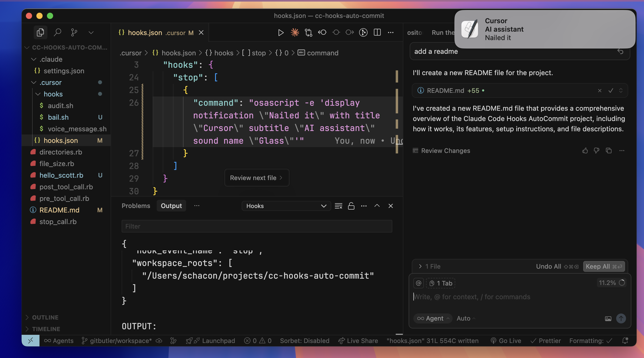Image resolution: width=644 pixels, height=358 pixels.
Task: Start a Live Share session
Action: [x=358, y=341]
